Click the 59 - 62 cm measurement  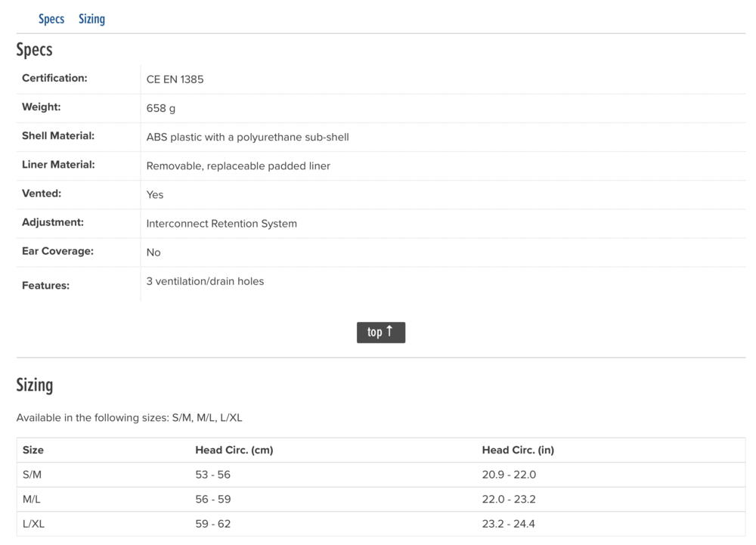213,524
